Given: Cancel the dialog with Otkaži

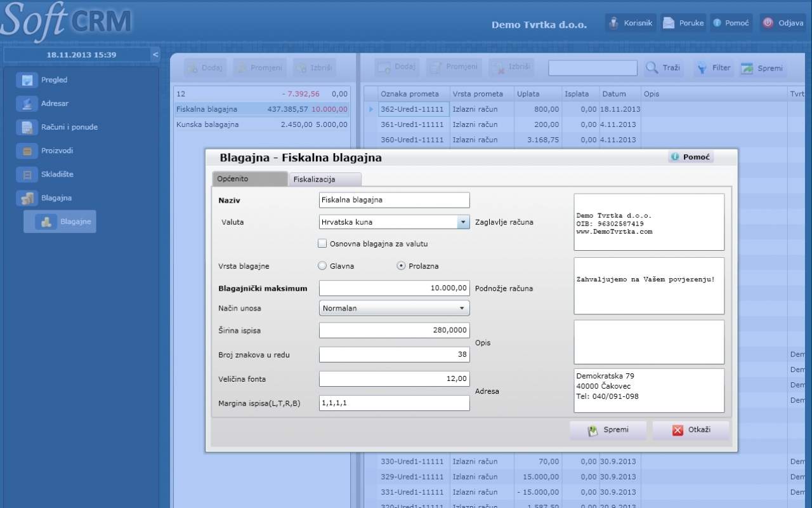Looking at the screenshot, I should [691, 430].
